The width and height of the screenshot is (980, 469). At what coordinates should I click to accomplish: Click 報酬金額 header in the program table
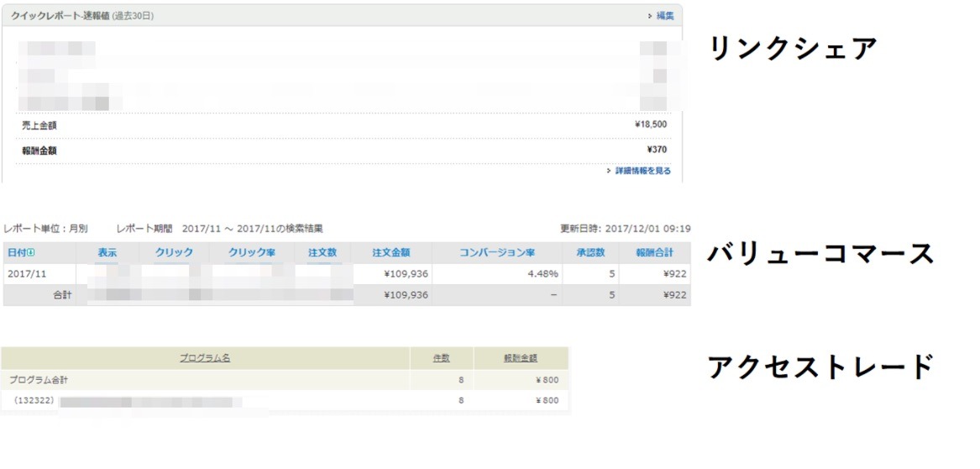pos(521,358)
